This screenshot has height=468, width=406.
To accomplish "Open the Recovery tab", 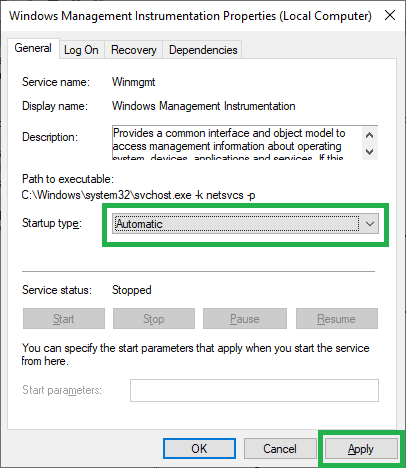I will (x=134, y=50).
